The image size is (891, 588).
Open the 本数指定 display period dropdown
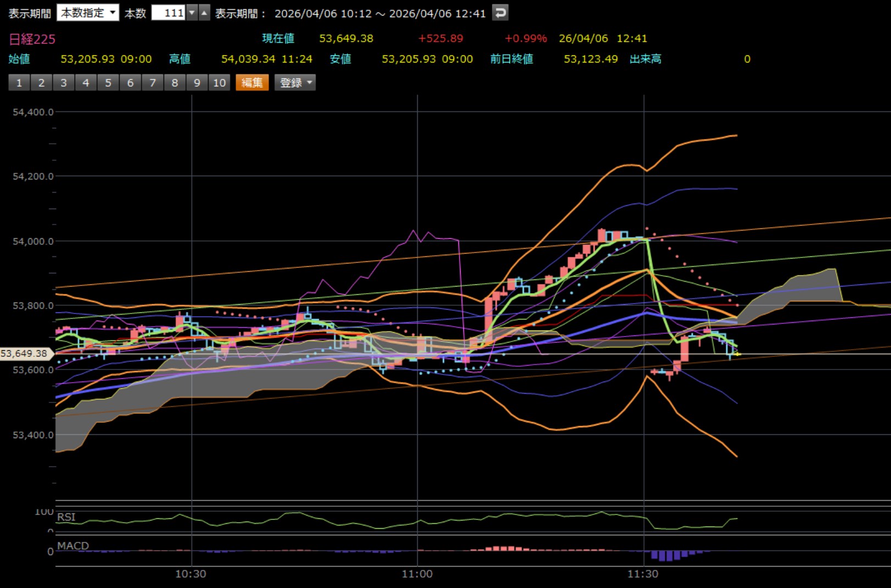click(88, 13)
